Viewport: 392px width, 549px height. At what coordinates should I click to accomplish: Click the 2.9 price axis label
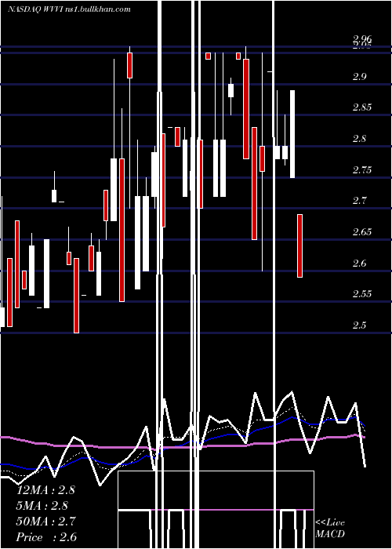pyautogui.click(x=361, y=77)
